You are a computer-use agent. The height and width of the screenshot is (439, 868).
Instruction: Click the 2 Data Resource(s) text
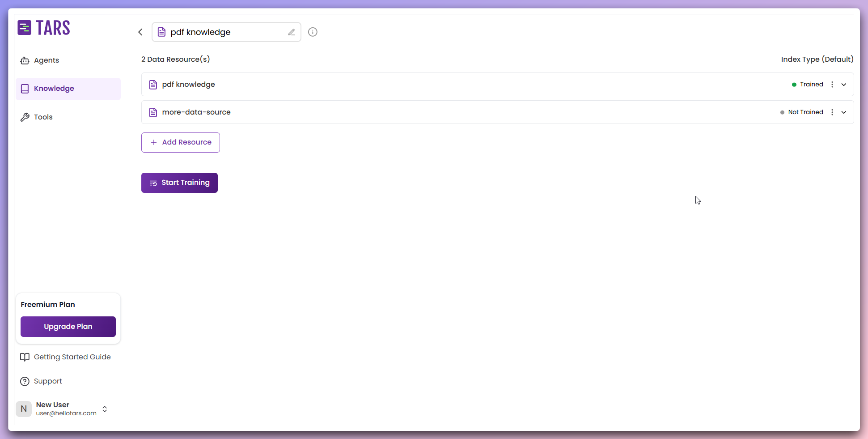tap(176, 60)
